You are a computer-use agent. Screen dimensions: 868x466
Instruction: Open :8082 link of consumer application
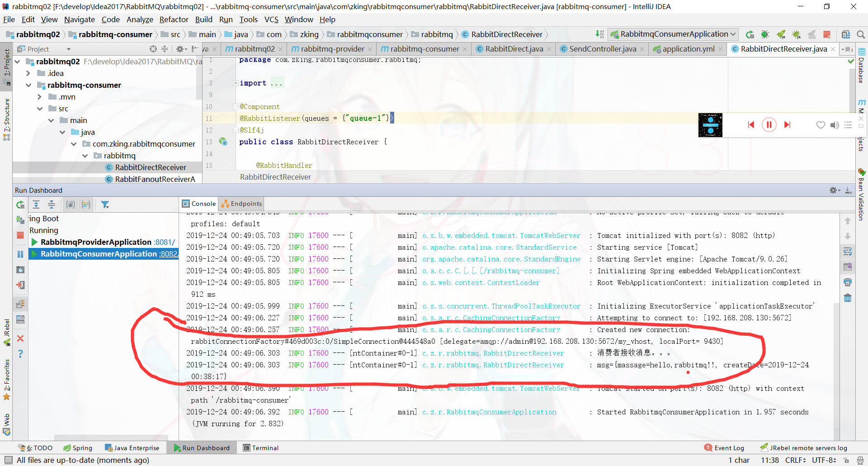point(168,254)
